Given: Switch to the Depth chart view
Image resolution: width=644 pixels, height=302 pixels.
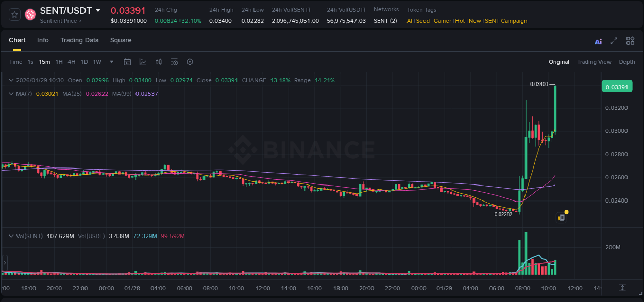Looking at the screenshot, I should [627, 62].
